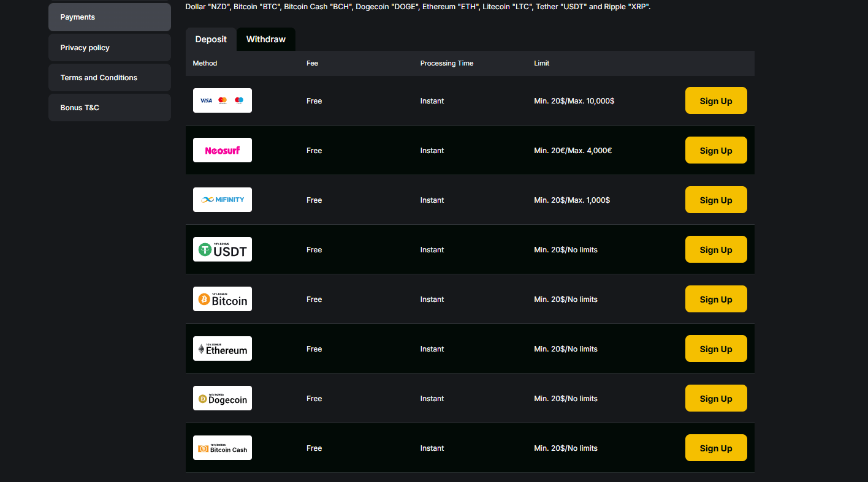Click Free fee in the Ethereum row

click(x=314, y=349)
